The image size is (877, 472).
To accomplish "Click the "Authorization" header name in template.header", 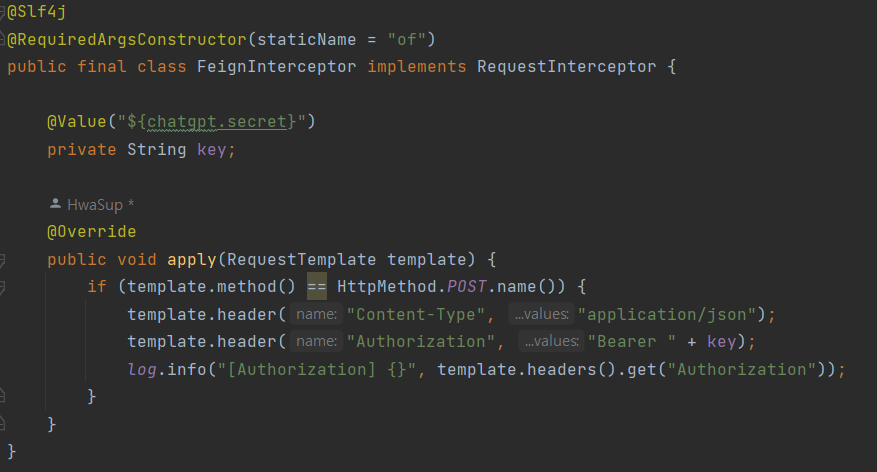I will (x=421, y=341).
